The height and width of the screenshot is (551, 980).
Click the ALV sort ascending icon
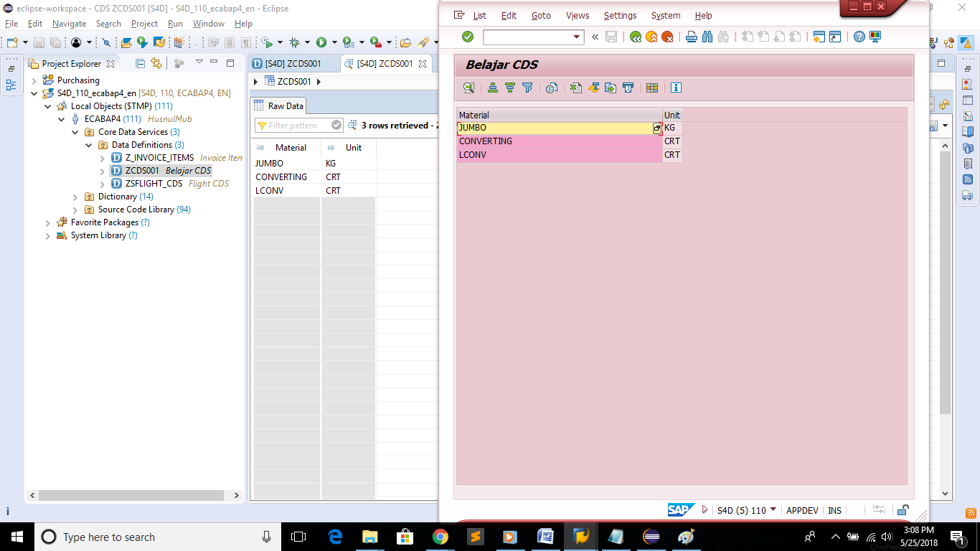click(493, 88)
